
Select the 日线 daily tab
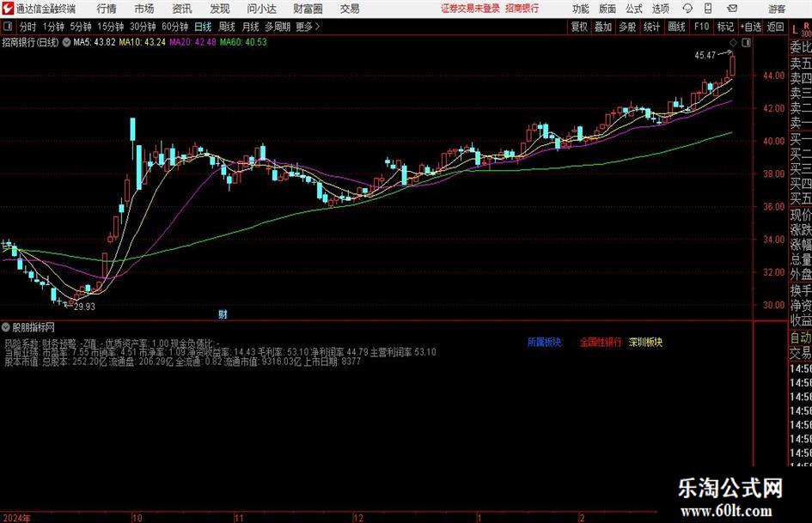(203, 27)
